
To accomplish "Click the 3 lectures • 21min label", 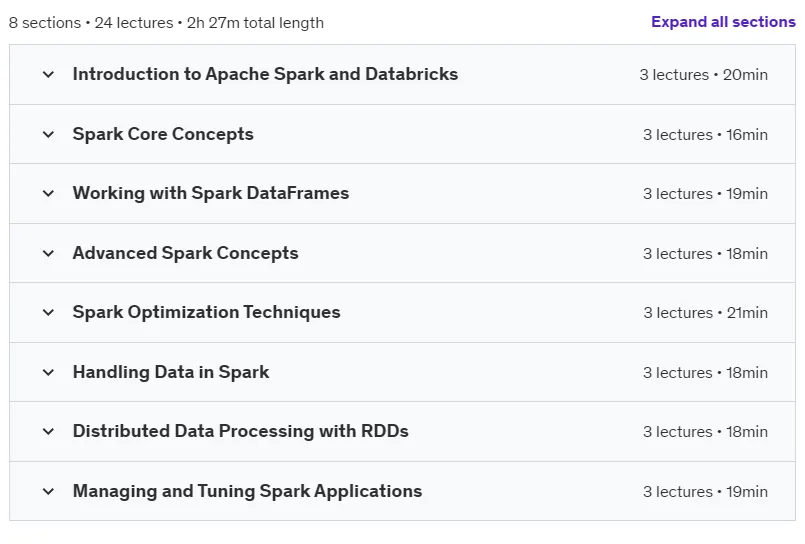I will click(x=705, y=313).
